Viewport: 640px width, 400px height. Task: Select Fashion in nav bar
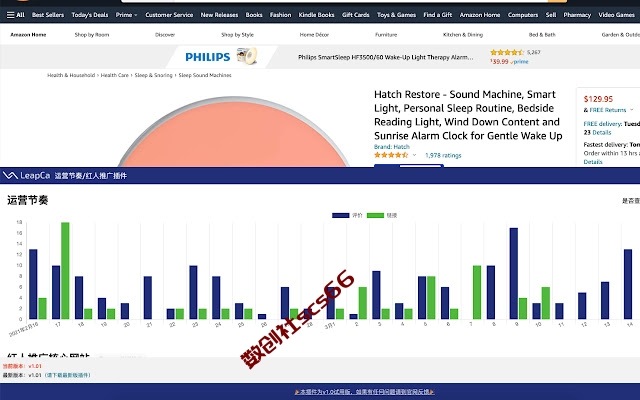280,15
